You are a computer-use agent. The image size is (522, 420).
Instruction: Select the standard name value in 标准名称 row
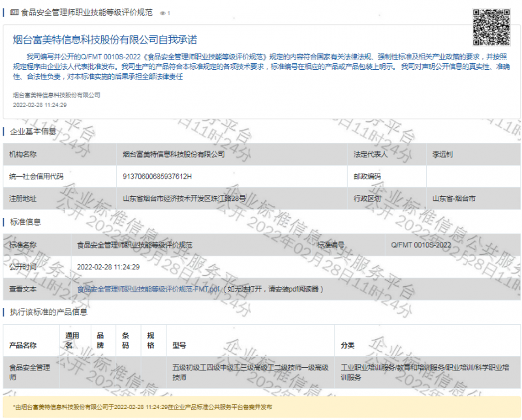click(x=134, y=245)
